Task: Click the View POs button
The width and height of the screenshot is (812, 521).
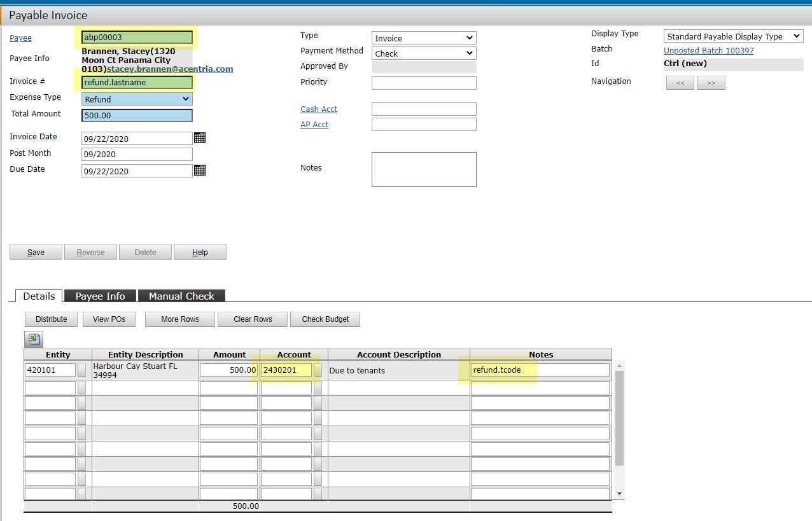Action: tap(109, 319)
